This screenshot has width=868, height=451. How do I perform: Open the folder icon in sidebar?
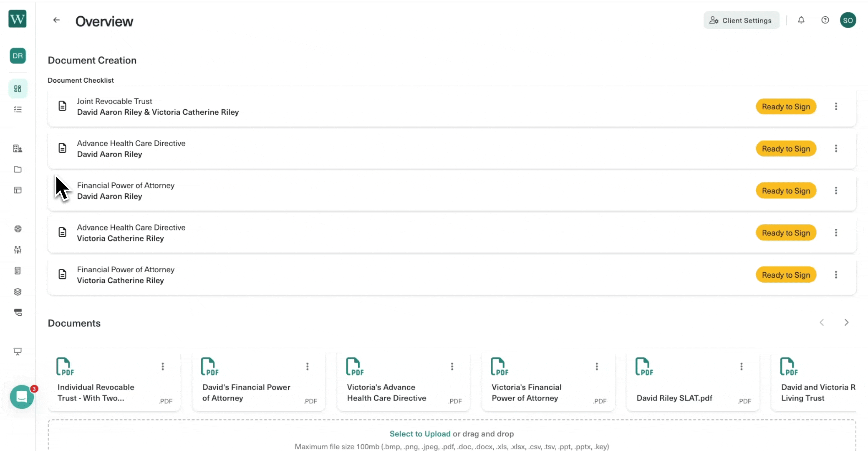(x=18, y=169)
